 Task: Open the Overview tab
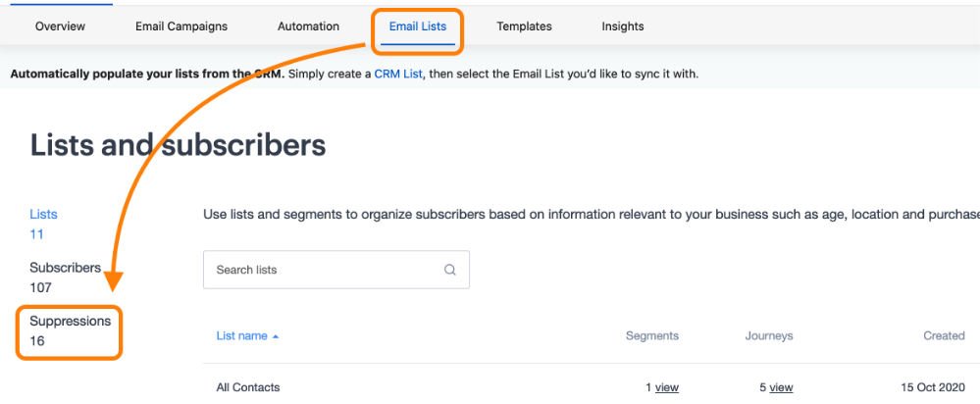(60, 26)
